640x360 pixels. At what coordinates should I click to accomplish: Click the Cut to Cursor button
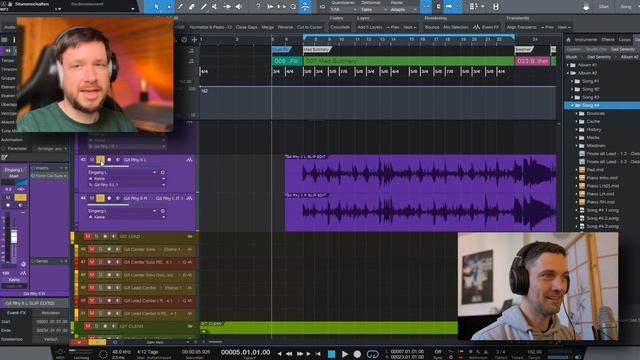click(309, 27)
